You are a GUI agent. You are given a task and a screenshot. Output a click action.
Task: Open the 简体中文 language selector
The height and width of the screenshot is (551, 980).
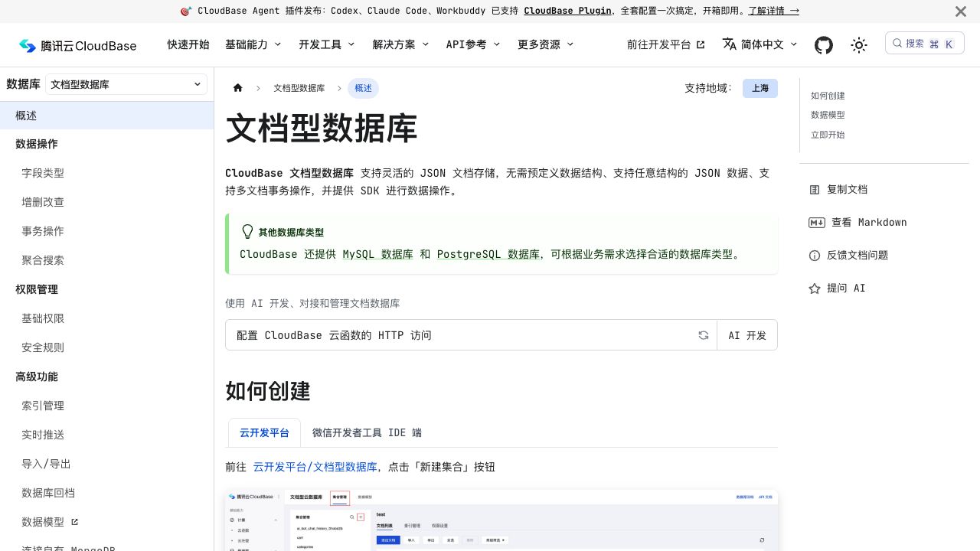(760, 44)
